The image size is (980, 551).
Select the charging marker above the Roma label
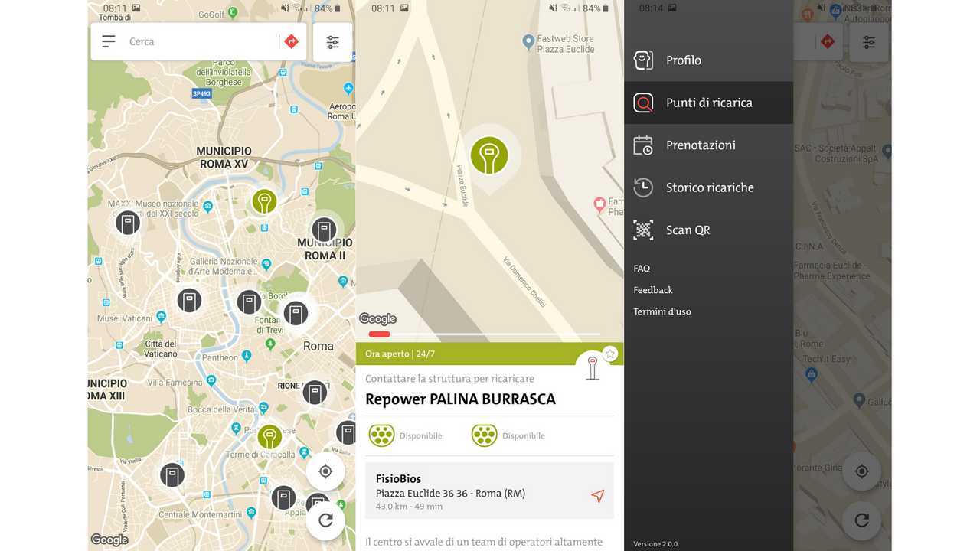pos(296,313)
